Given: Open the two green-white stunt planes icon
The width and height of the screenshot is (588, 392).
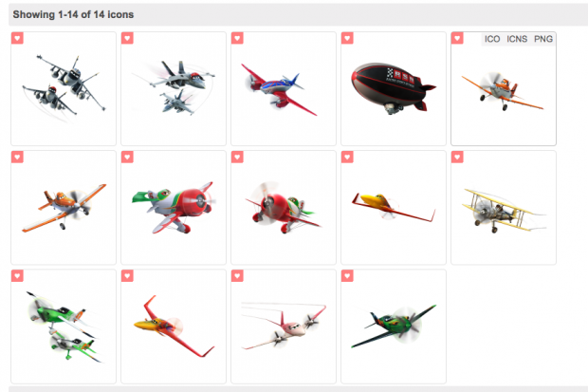Looking at the screenshot, I should coord(64,327).
